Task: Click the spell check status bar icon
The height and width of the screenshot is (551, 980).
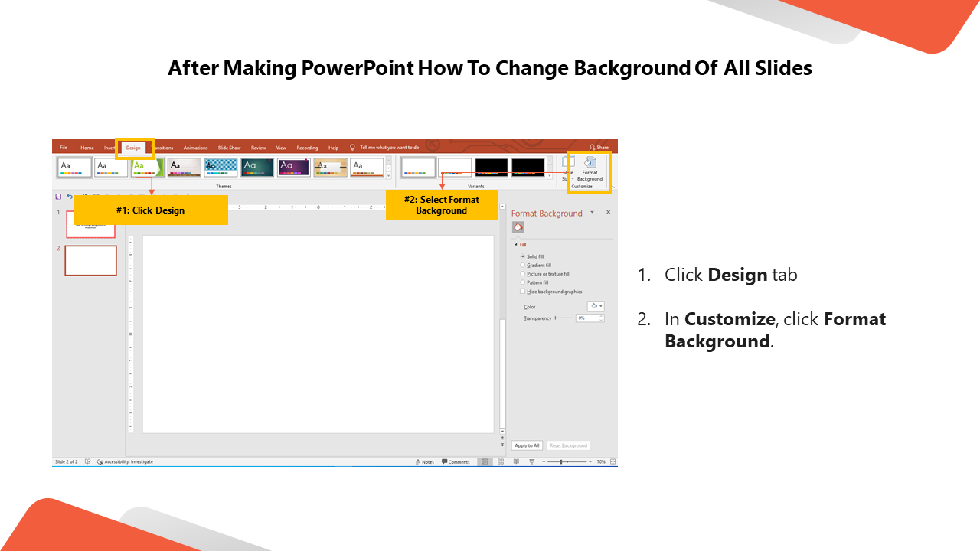Action: 88,461
